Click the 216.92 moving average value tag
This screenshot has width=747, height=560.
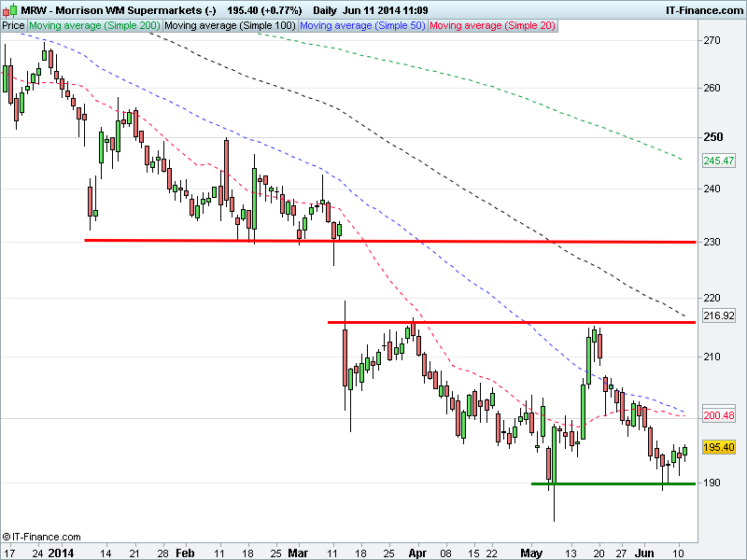point(718,316)
